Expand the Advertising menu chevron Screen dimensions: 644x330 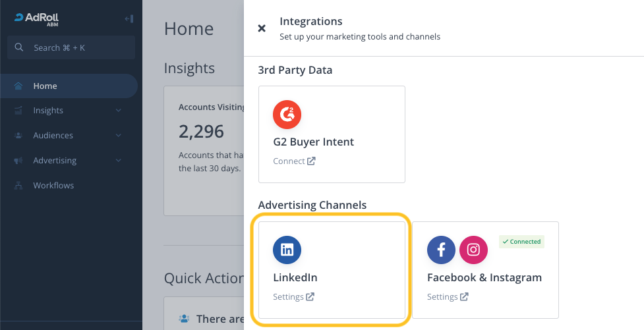tap(119, 161)
